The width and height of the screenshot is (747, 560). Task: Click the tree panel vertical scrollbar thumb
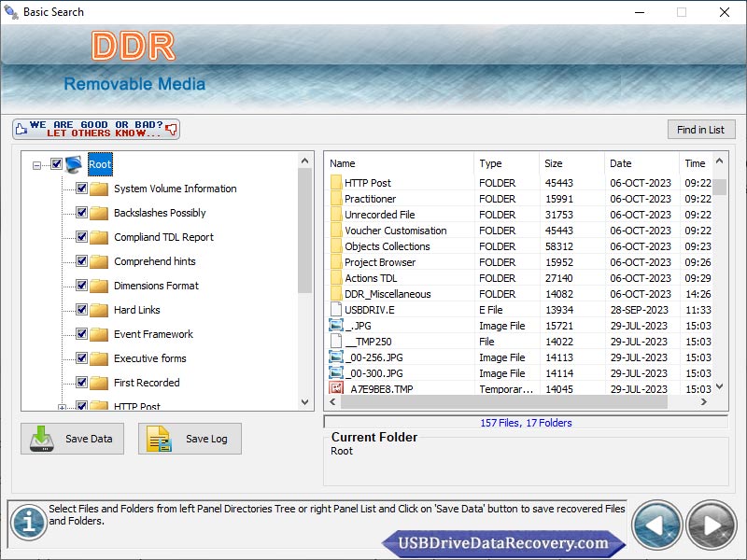[305, 231]
